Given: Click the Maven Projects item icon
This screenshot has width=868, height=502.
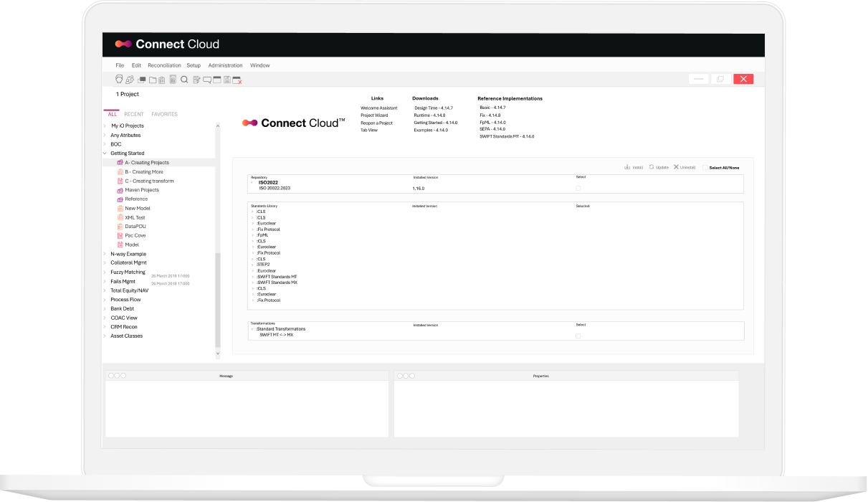Looking at the screenshot, I should (120, 190).
